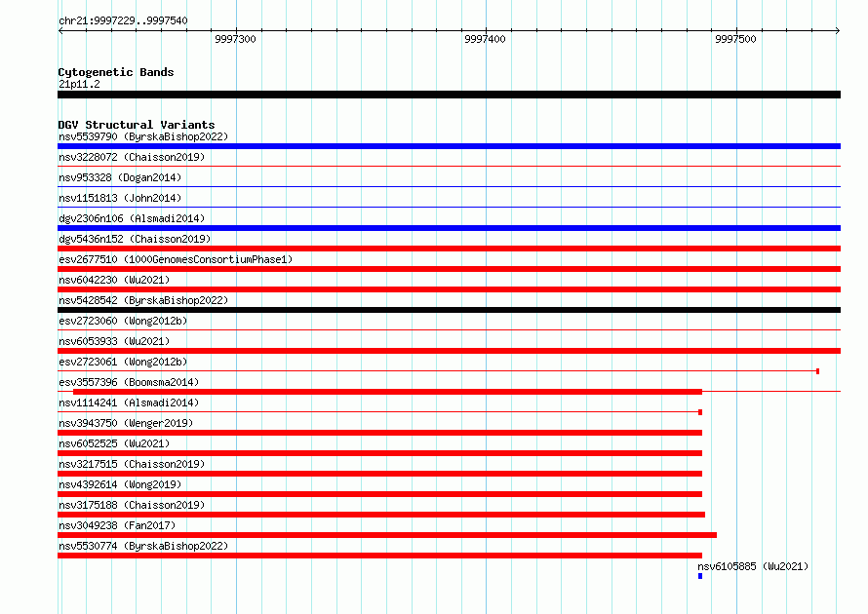Click the red bar of nsv4392614
The height and width of the screenshot is (614, 868).
coord(379,494)
